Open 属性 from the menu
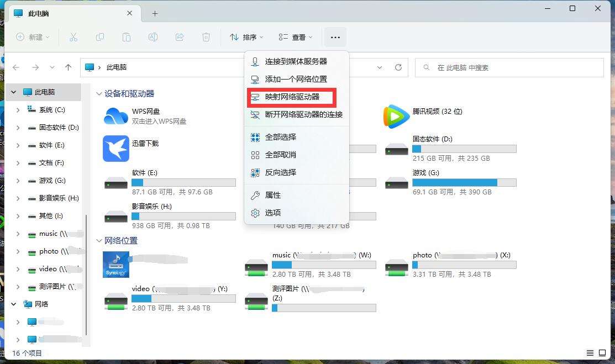The height and width of the screenshot is (364, 615). [x=274, y=194]
